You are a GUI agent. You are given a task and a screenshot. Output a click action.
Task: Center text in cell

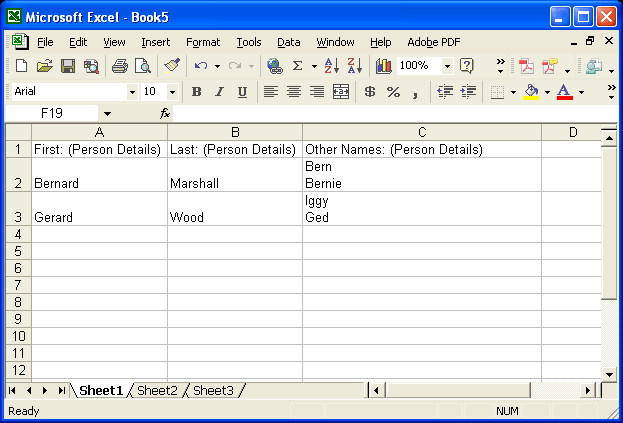[x=294, y=92]
